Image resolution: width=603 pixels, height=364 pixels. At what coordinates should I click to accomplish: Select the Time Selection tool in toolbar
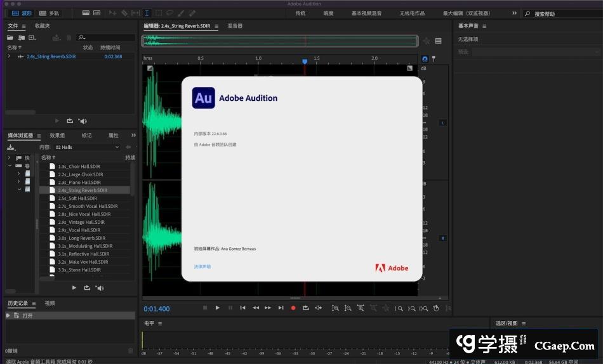tap(147, 13)
